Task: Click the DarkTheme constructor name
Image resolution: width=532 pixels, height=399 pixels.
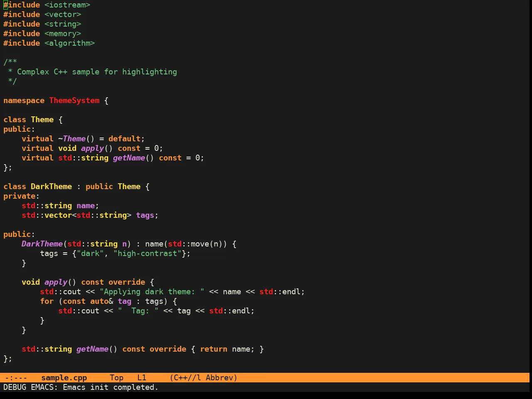Action: 42,244
